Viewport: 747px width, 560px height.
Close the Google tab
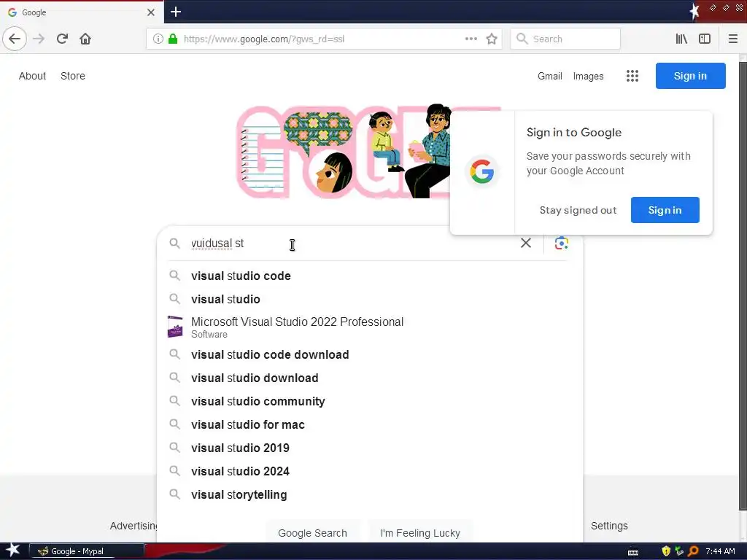151,12
